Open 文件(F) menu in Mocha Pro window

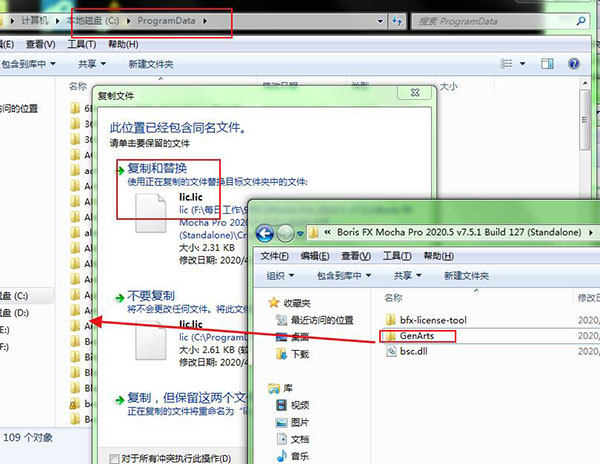click(x=274, y=256)
